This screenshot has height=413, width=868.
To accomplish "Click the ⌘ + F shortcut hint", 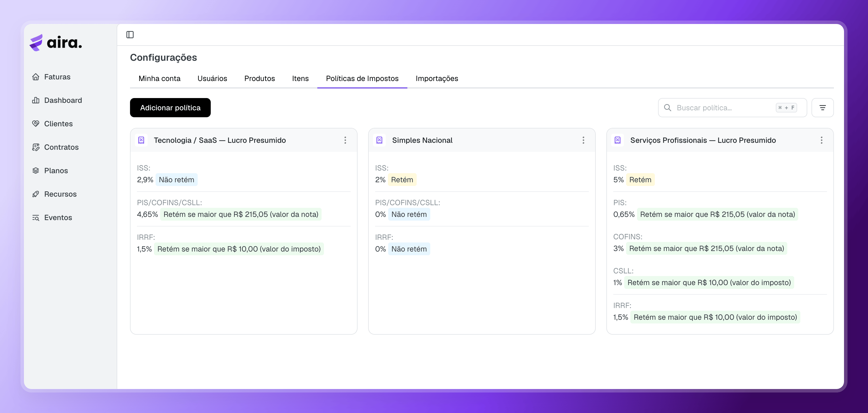I will pos(786,108).
